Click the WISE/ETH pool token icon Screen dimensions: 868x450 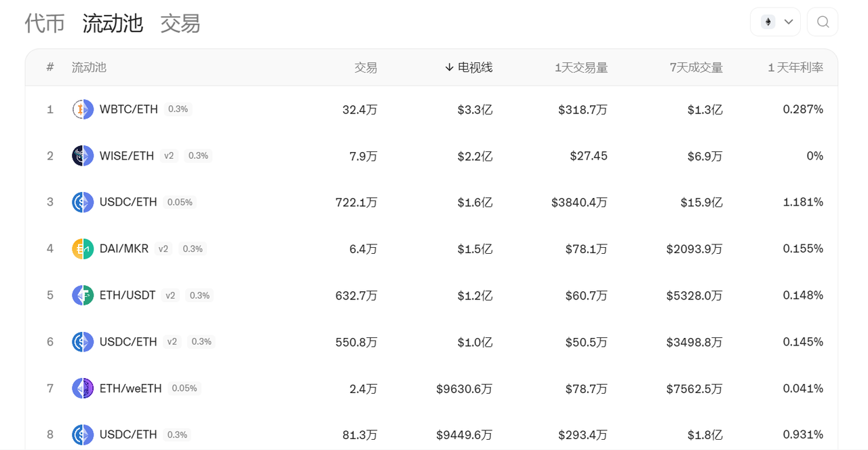click(83, 156)
